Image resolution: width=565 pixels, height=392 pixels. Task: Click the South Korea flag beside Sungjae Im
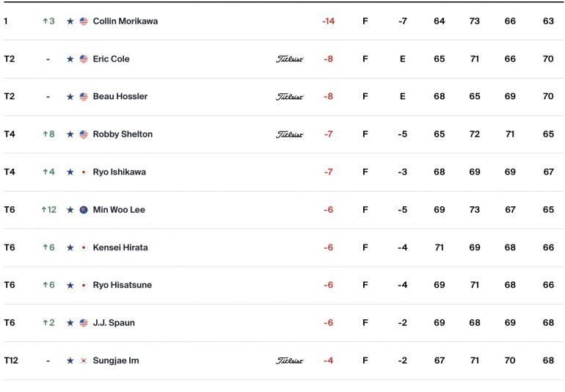coord(84,360)
